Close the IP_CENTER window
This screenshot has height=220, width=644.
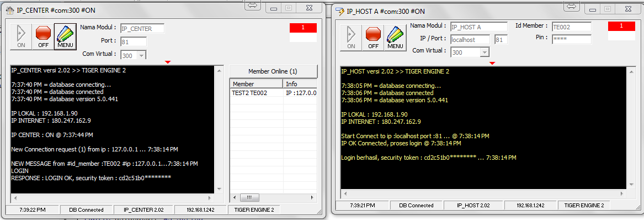pos(308,8)
